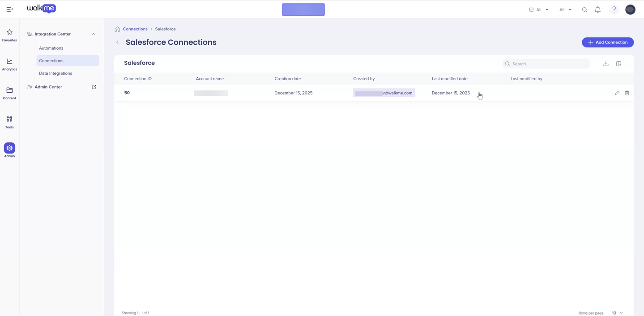This screenshot has width=644, height=316.
Task: Follow the Connections breadcrumb link
Action: pyautogui.click(x=135, y=29)
